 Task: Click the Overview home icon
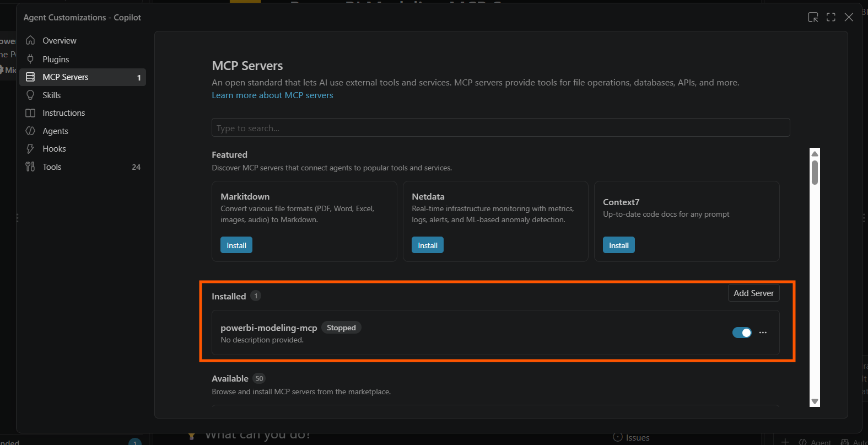click(x=30, y=41)
